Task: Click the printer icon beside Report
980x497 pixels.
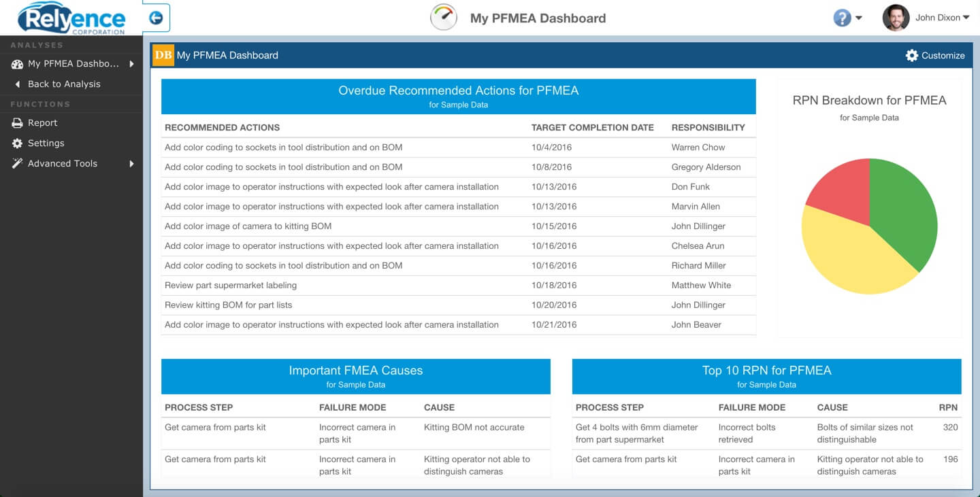Action: coord(17,123)
